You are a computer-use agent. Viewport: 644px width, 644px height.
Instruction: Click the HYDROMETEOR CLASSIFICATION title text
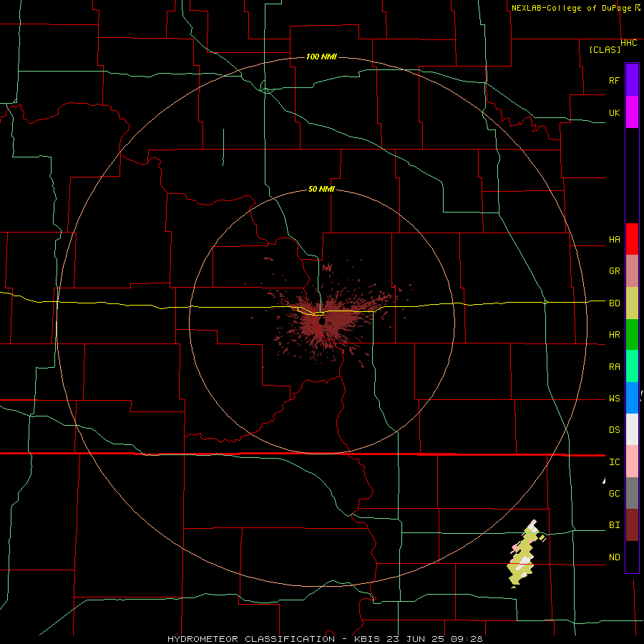tap(251, 639)
